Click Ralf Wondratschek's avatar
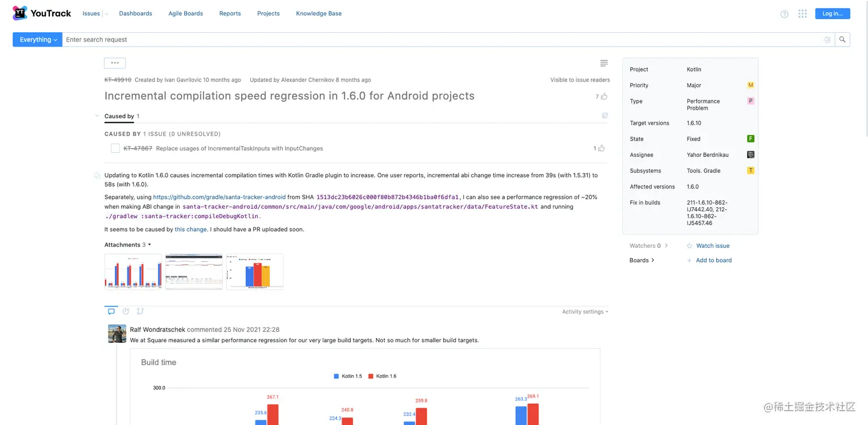Viewport: 868px width, 425px height. 117,334
